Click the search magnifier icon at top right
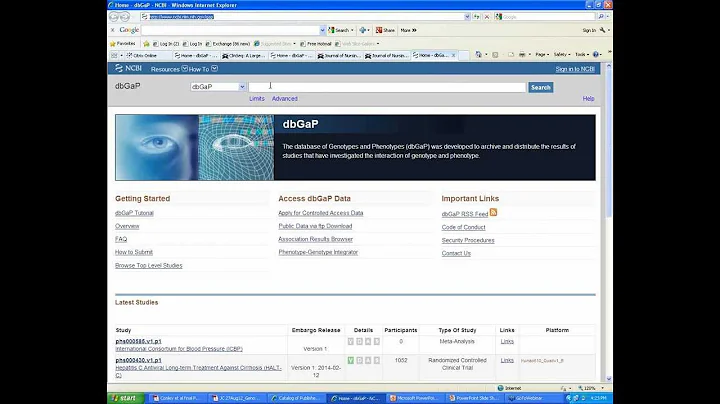Image resolution: width=720 pixels, height=404 pixels. [x=601, y=17]
